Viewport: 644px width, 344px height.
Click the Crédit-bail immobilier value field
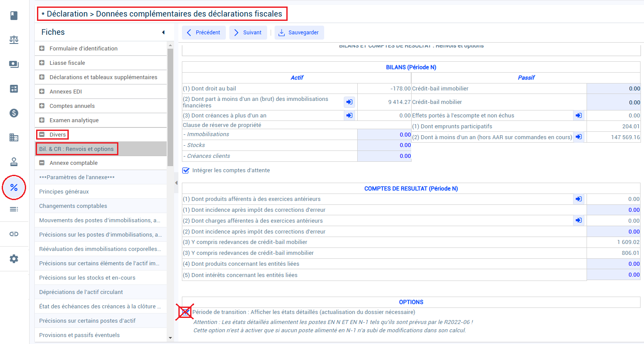coord(614,88)
